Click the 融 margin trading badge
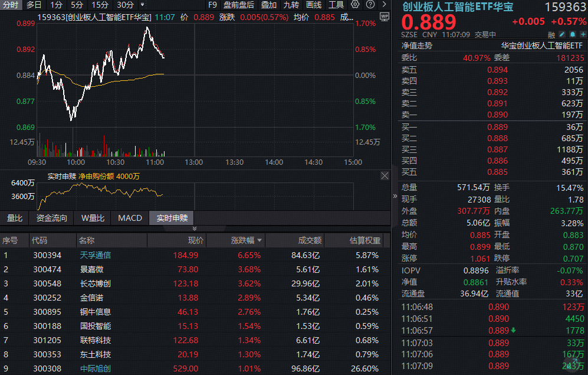 (x=551, y=35)
